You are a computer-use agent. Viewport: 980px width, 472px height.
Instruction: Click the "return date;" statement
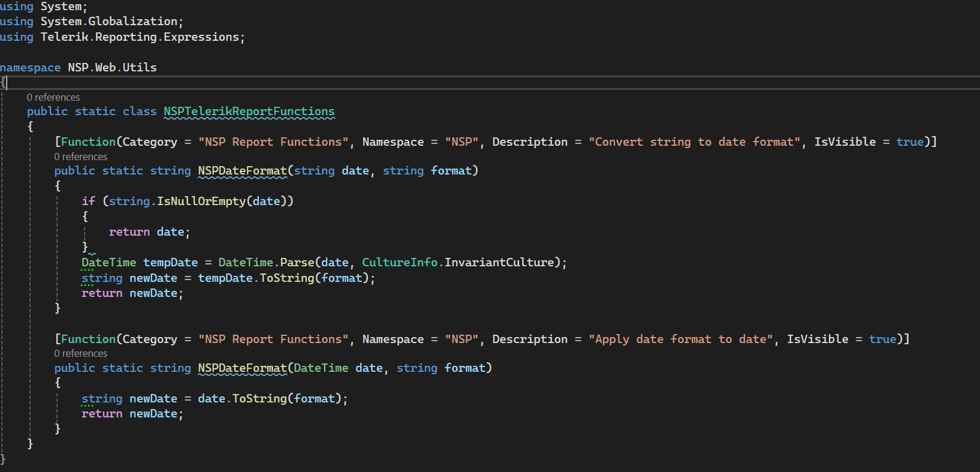pyautogui.click(x=149, y=232)
